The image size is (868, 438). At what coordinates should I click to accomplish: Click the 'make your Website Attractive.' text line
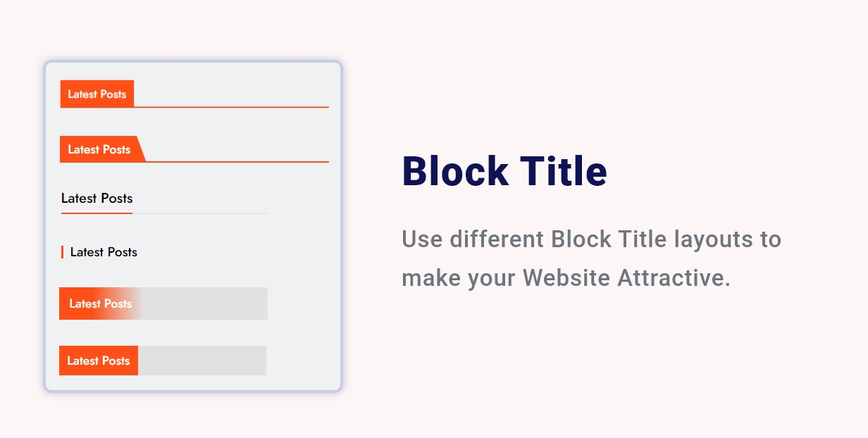pos(566,278)
